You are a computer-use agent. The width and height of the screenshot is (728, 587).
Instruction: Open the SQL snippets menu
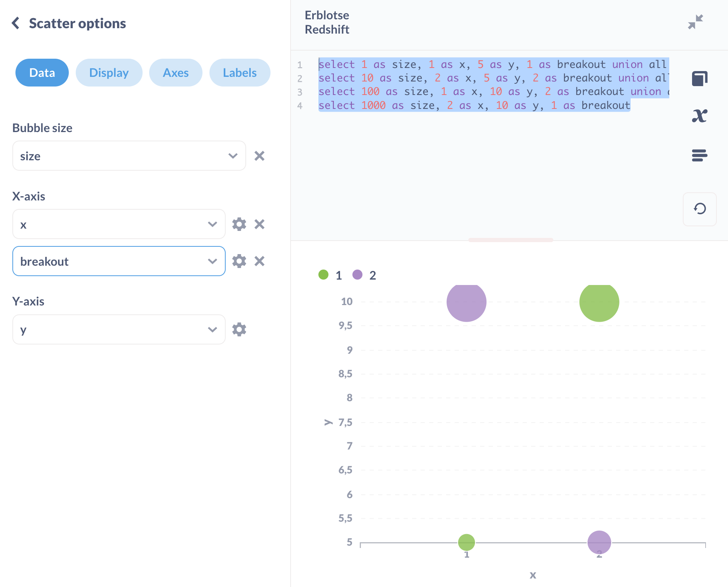(x=699, y=155)
